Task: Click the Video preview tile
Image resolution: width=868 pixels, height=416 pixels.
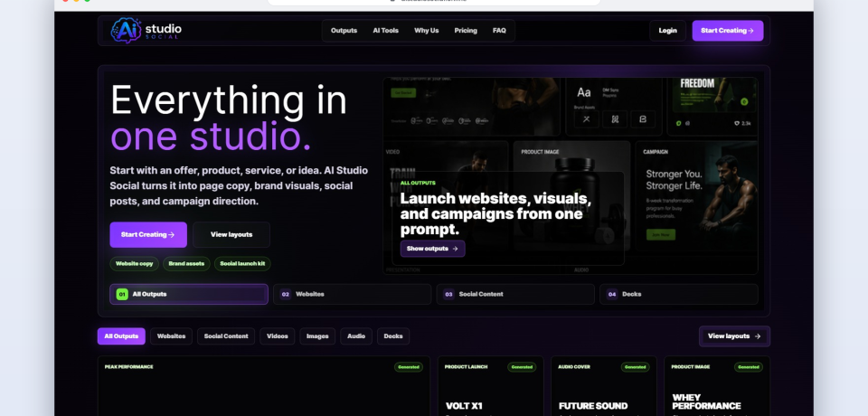Action: [446, 195]
